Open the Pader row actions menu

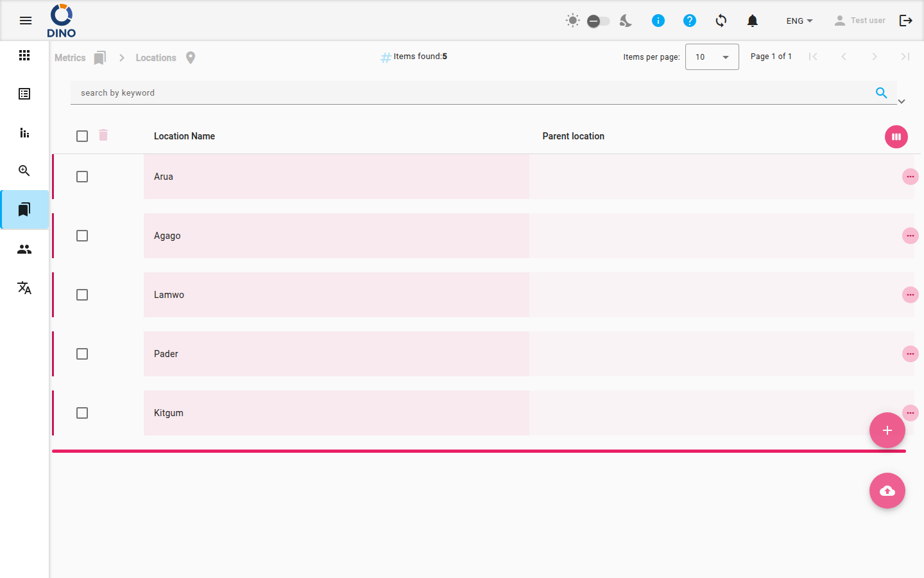click(911, 354)
